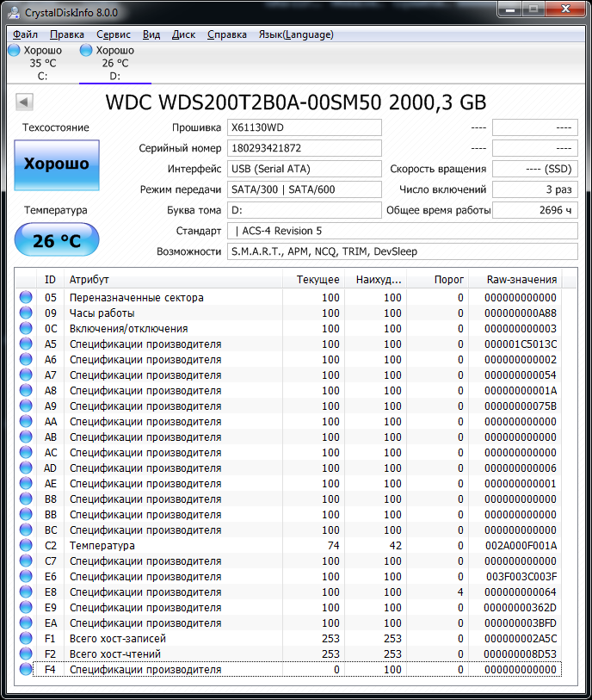Click status icon of attribute A9
592x700 pixels.
coord(26,406)
